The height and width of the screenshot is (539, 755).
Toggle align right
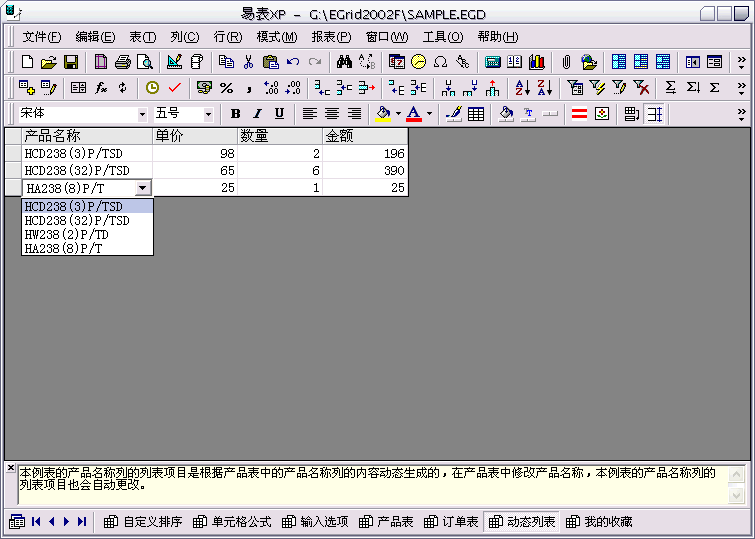point(354,114)
